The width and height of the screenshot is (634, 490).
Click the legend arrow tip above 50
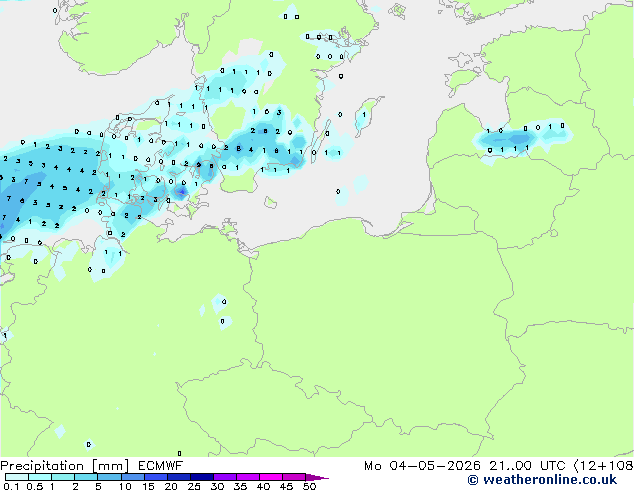(317, 477)
